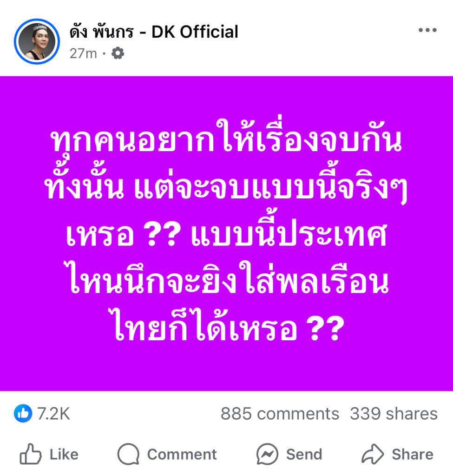Click the thumbs-up outline Like icon
This screenshot has width=453, height=476.
(30, 454)
